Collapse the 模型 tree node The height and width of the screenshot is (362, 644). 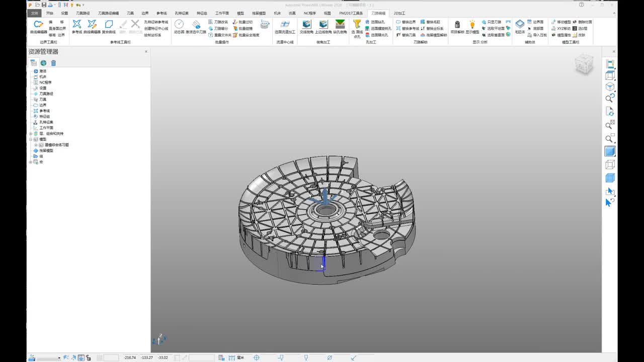coord(30,139)
